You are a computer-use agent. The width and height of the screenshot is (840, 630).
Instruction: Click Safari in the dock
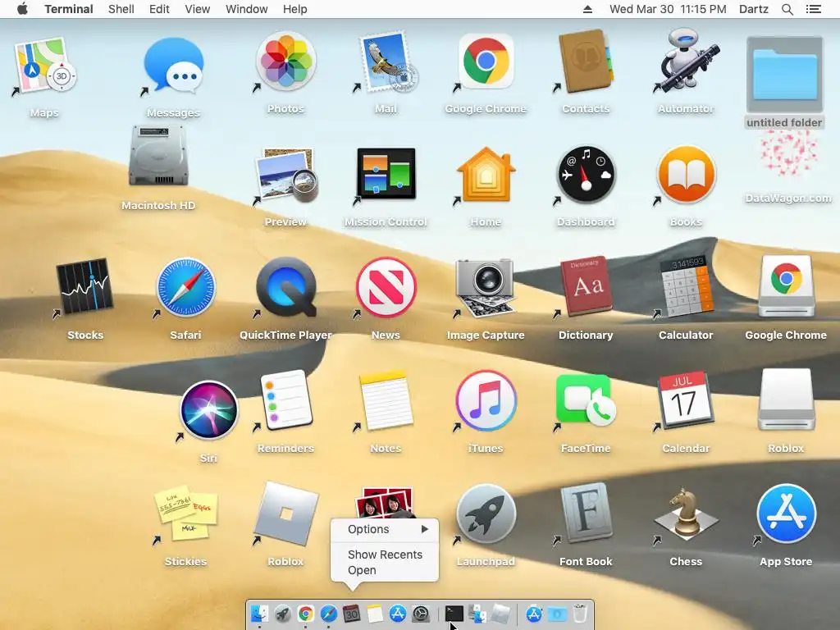(x=328, y=614)
